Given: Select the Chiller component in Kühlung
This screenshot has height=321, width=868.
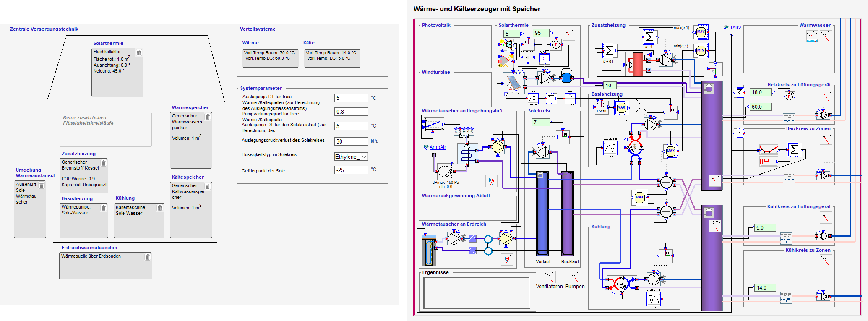Looking at the screenshot, I should coord(621,284).
